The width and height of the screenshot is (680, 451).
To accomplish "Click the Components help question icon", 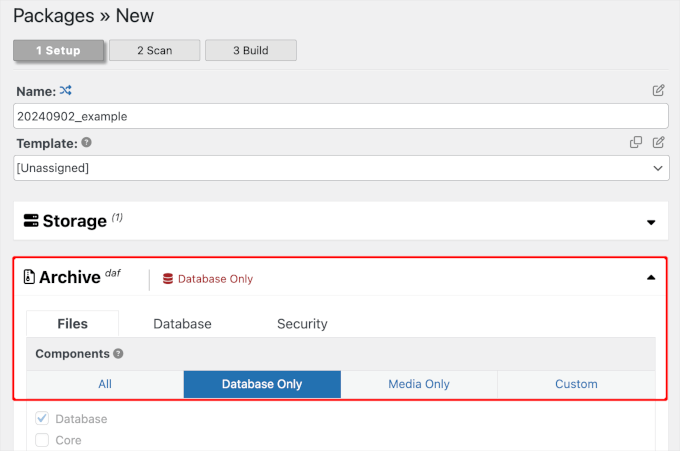I will [x=118, y=354].
